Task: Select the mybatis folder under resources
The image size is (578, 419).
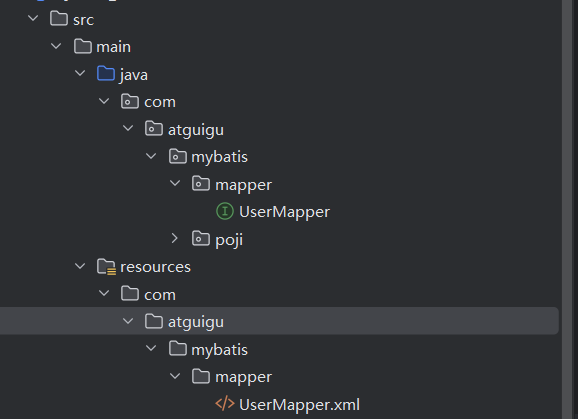Action: point(219,350)
